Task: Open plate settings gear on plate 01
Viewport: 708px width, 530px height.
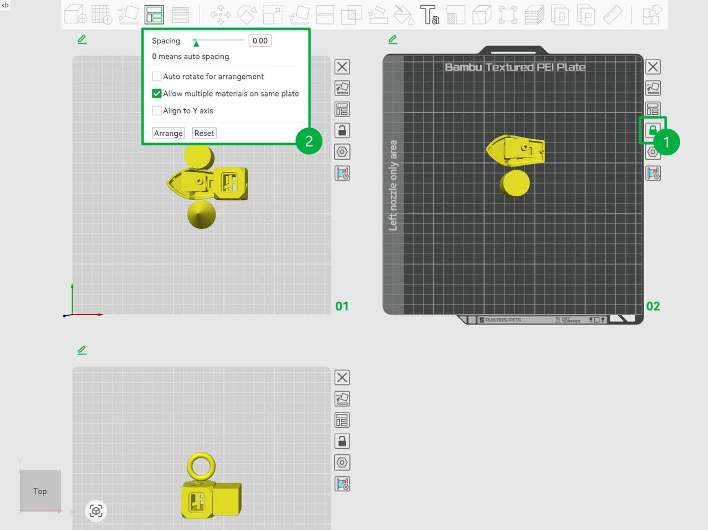Action: (342, 152)
